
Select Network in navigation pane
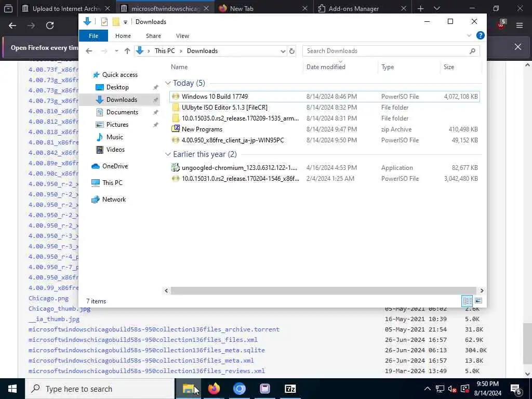click(114, 199)
